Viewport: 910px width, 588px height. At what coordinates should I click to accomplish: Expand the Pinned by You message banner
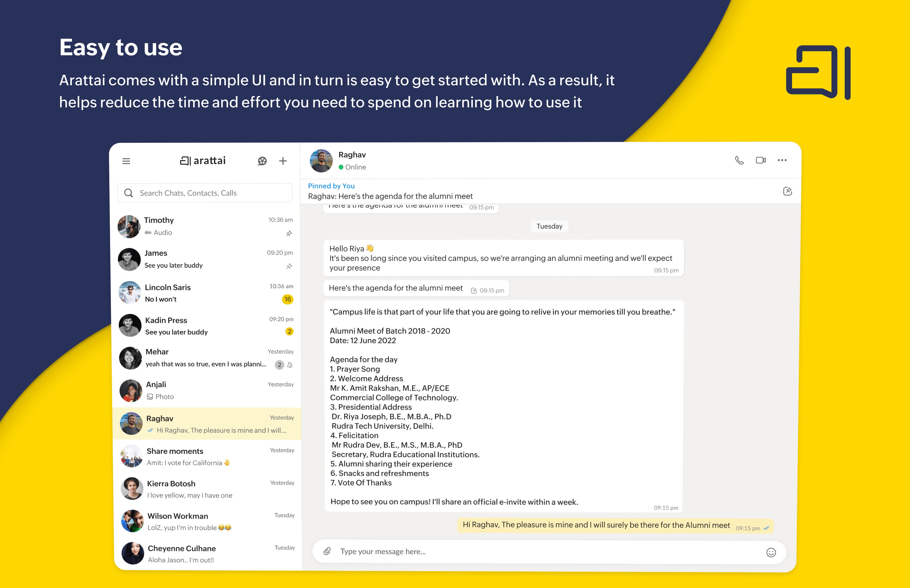pos(390,196)
